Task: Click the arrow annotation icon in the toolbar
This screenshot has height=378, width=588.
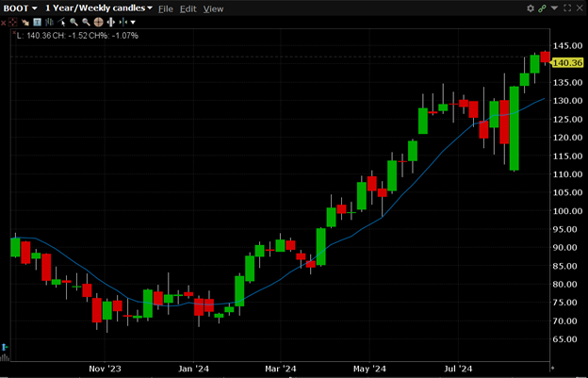Action: [x=25, y=22]
